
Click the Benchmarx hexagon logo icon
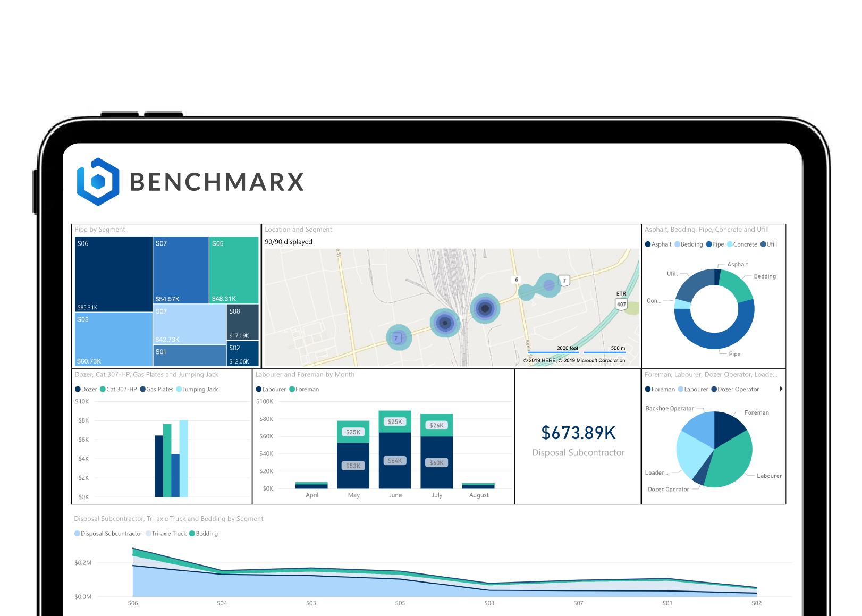coord(98,182)
